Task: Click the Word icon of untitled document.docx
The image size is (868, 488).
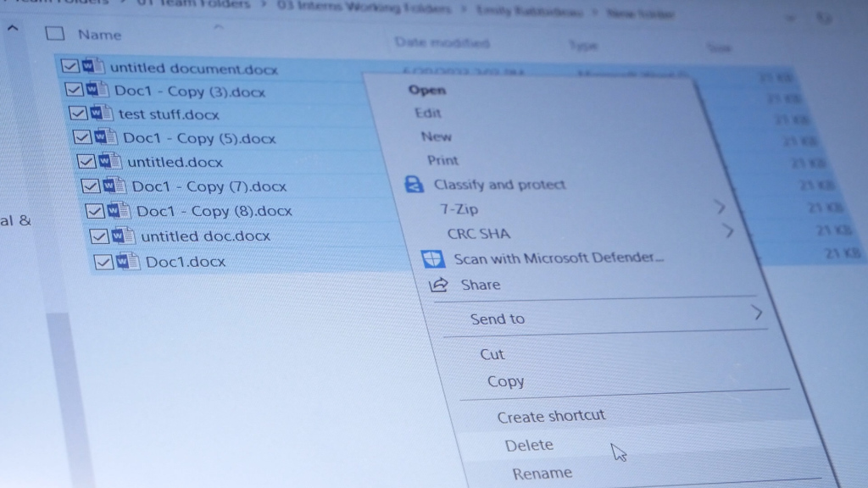Action: (93, 67)
